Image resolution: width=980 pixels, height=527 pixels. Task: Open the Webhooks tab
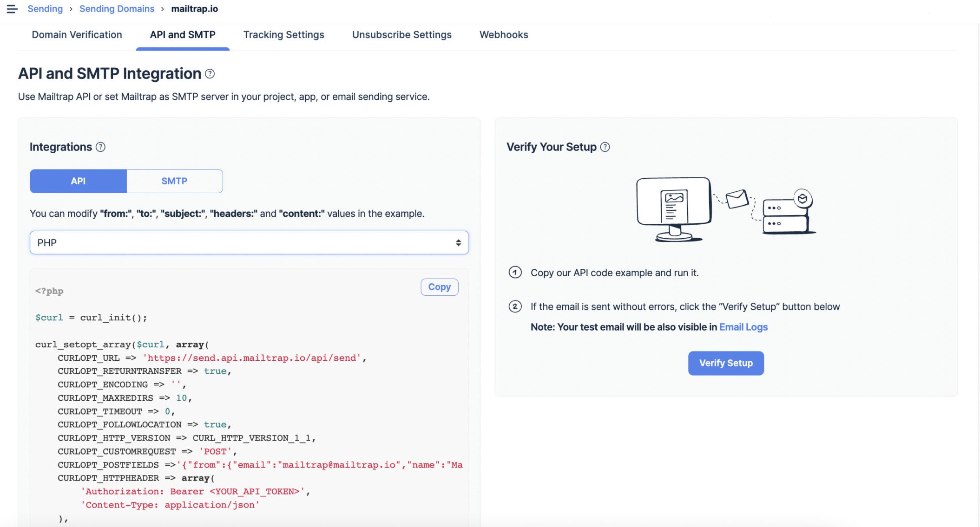tap(504, 35)
